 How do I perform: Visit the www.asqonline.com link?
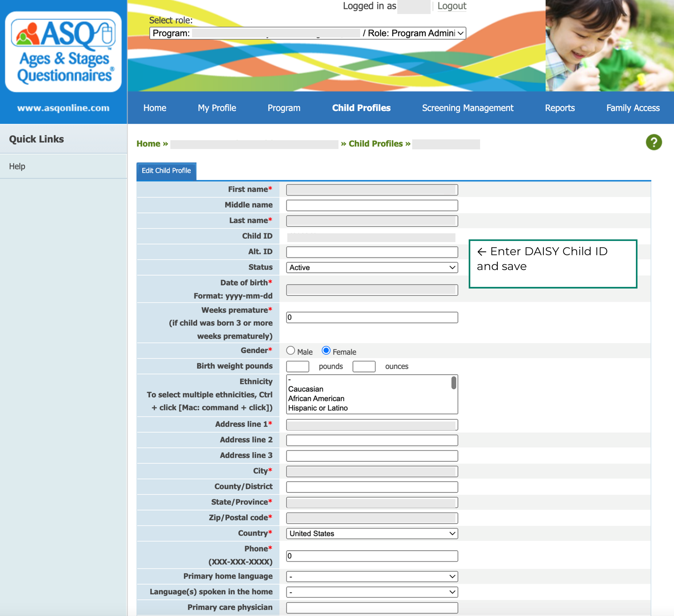63,108
